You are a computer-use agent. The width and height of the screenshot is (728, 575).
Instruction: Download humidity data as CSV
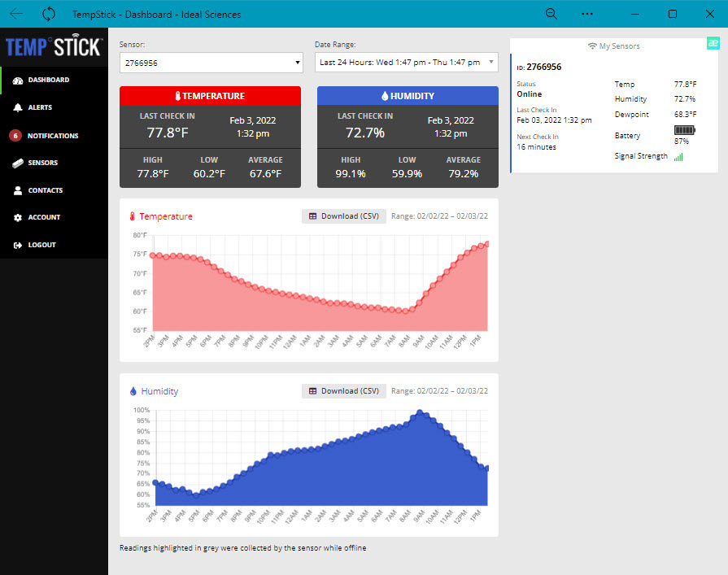(344, 391)
